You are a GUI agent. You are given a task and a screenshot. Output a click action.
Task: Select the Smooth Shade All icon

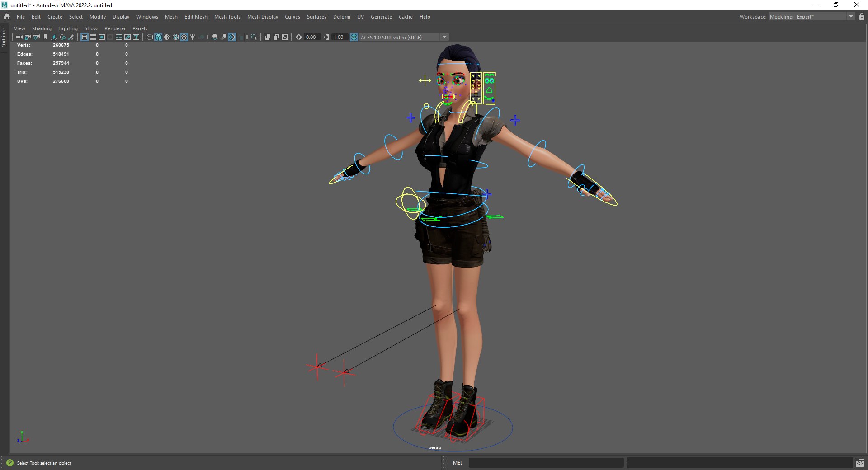tap(158, 37)
